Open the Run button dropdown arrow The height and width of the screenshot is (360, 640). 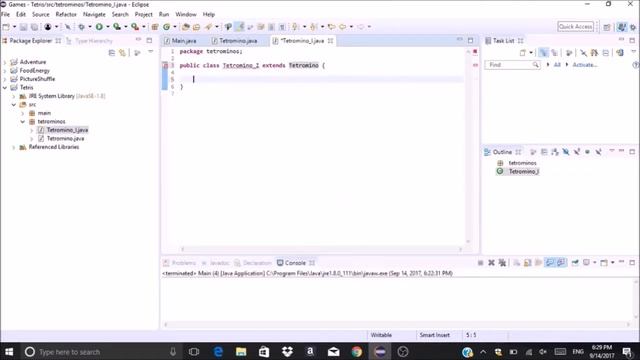[107, 27]
